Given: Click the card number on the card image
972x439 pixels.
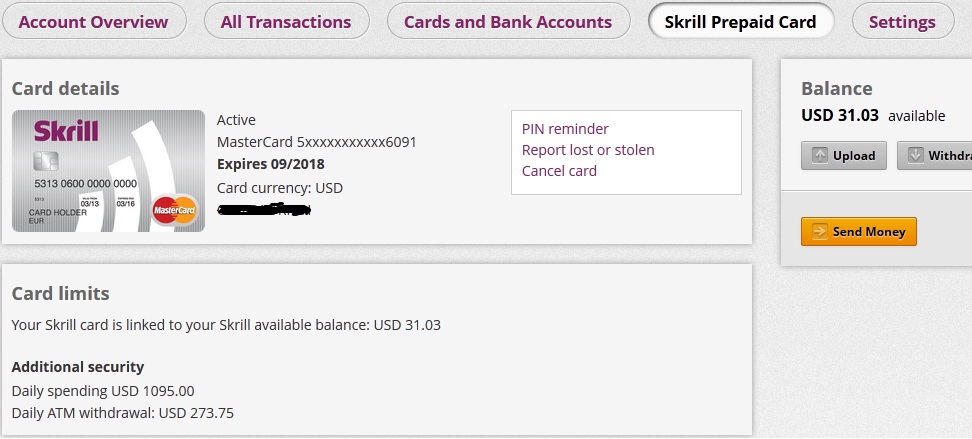Looking at the screenshot, I should [85, 185].
